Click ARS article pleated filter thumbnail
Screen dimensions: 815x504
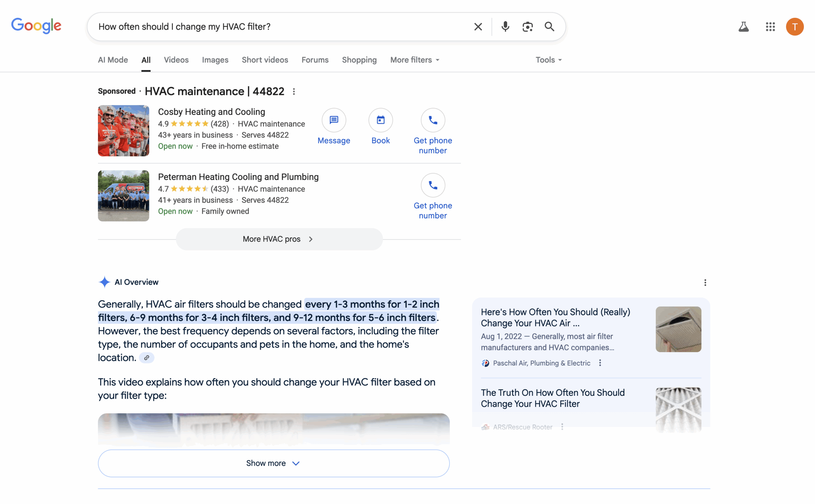tap(678, 410)
